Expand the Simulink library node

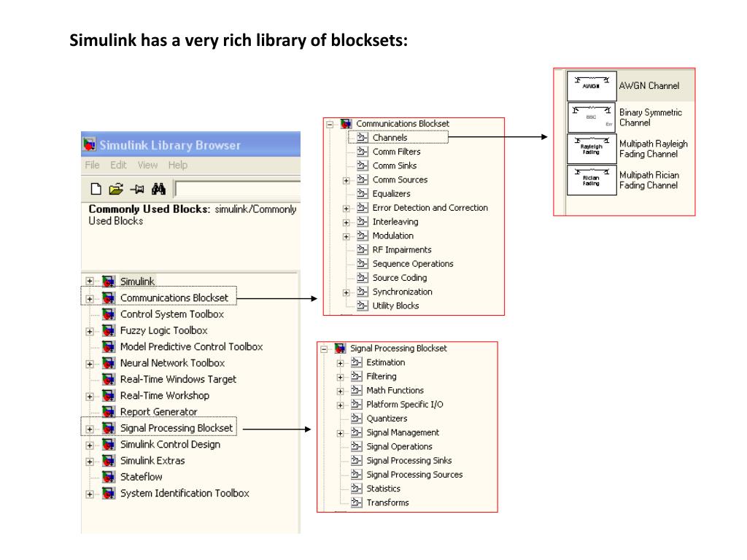(90, 281)
